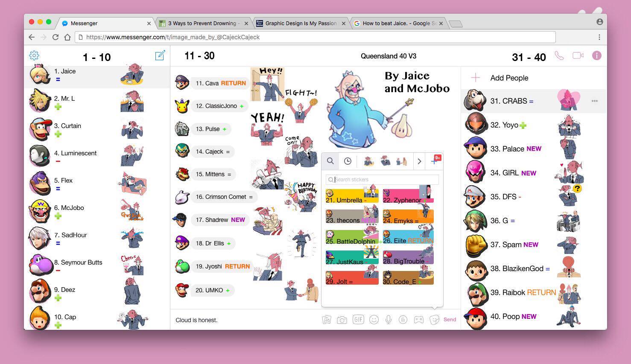Close the Messenger browser tab
This screenshot has width=631, height=364.
(x=149, y=23)
